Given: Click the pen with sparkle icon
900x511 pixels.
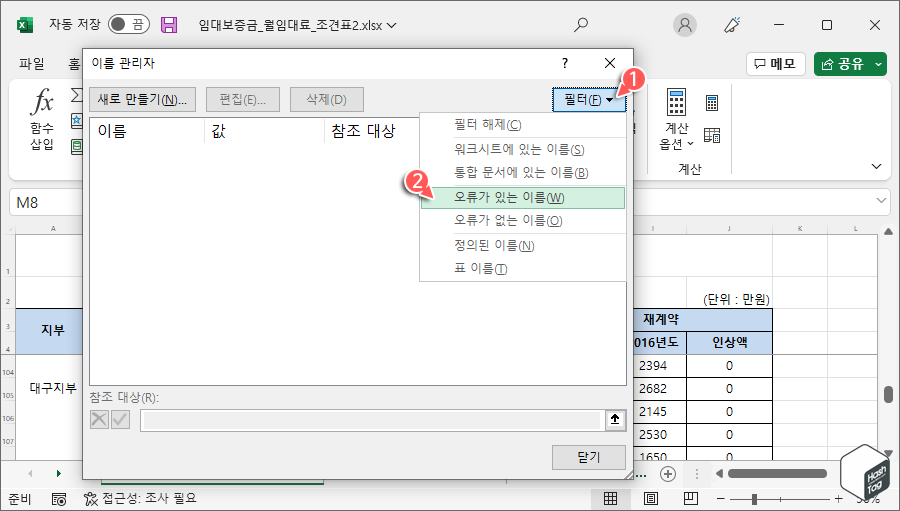Looking at the screenshot, I should click(732, 25).
